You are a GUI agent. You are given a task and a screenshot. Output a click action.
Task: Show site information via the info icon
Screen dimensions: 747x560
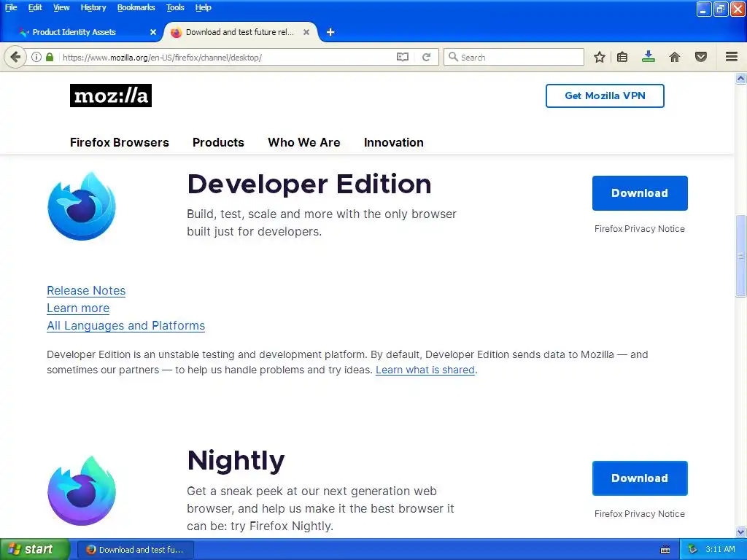coord(36,57)
